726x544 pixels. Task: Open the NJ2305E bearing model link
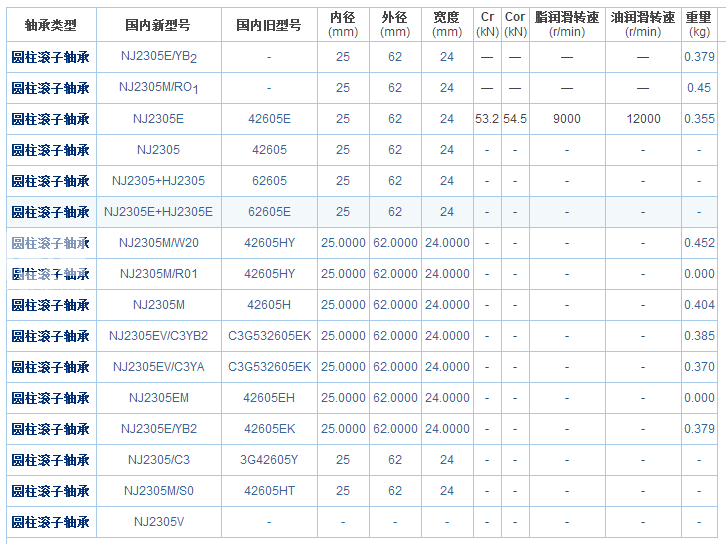[x=158, y=119]
